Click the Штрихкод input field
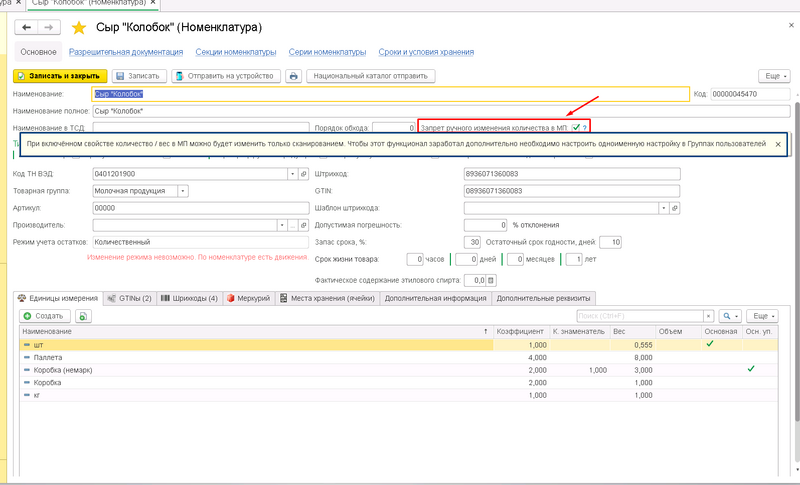Image resolution: width=800 pixels, height=485 pixels. (572, 174)
